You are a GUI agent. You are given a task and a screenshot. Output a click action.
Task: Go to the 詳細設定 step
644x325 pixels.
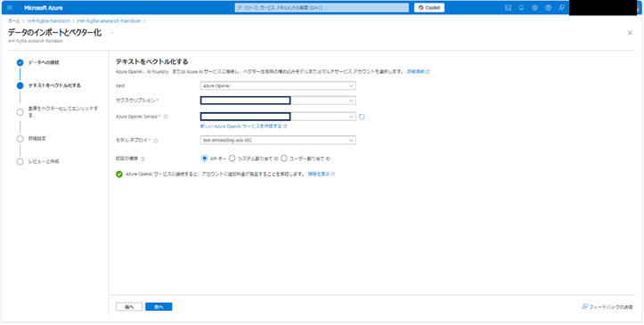point(32,139)
